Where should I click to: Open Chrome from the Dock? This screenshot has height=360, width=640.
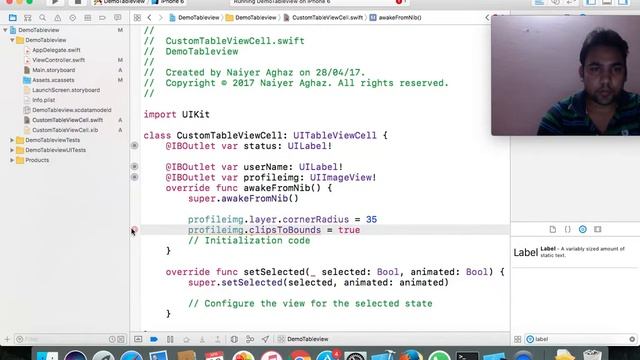(x=300, y=356)
